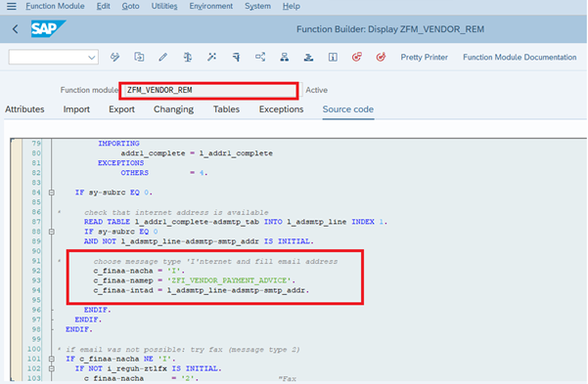The width and height of the screenshot is (588, 384).
Task: Click the READ TABLE statement on line 87
Action: pyautogui.click(x=236, y=222)
